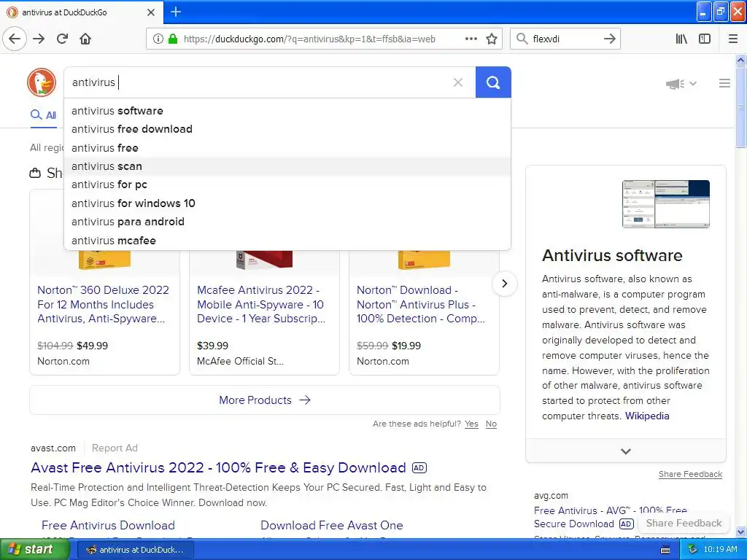The height and width of the screenshot is (560, 747).
Task: Click the Firefox address bar URL
Action: [309, 39]
